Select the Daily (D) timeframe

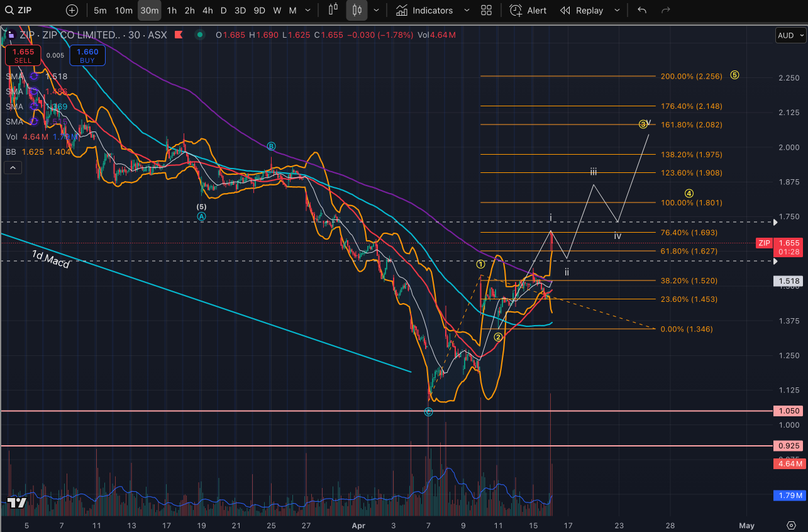pos(223,10)
